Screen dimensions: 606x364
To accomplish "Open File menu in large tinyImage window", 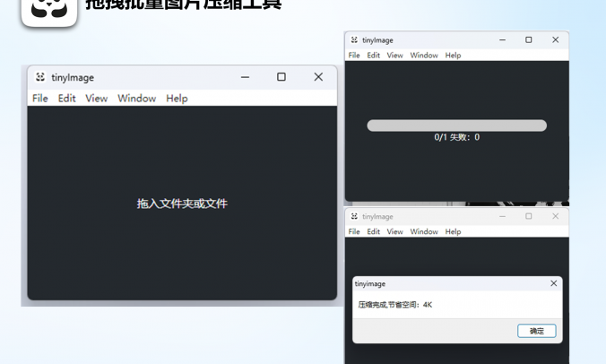I will pos(39,99).
